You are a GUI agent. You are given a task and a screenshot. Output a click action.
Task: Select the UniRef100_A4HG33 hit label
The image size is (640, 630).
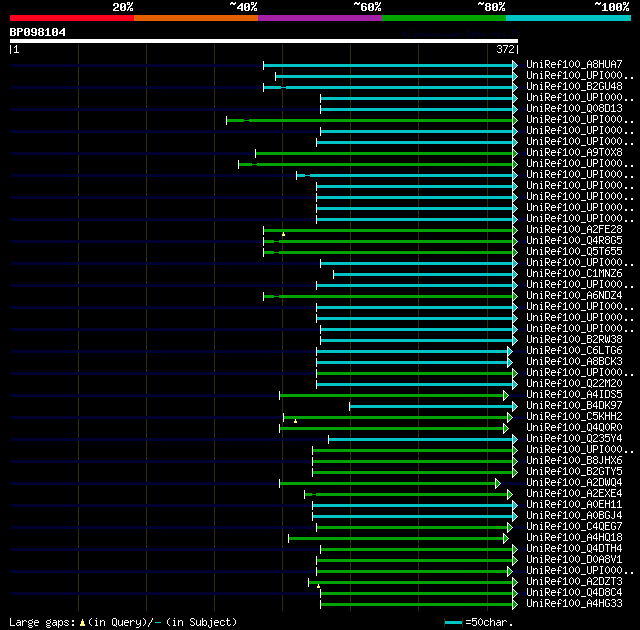(574, 604)
